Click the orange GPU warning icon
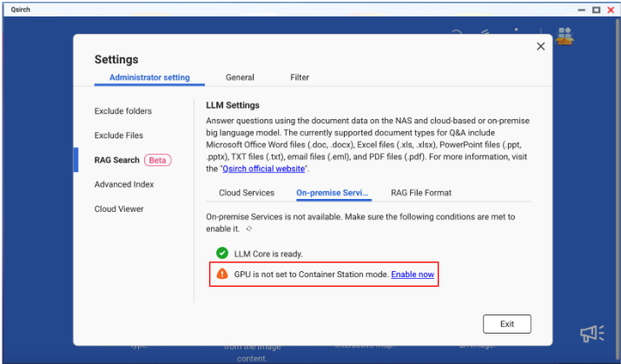The image size is (621, 364). click(222, 274)
